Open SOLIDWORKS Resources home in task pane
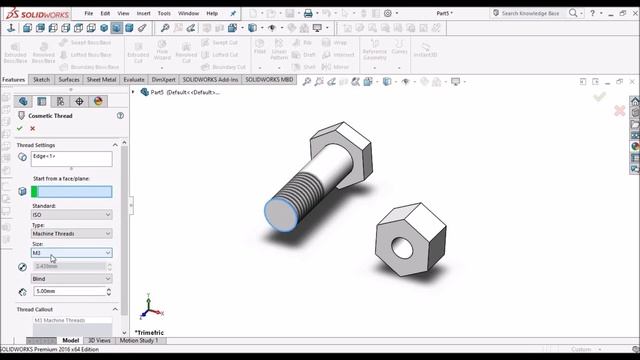Viewport: 640px width, 360px height. 635,101
